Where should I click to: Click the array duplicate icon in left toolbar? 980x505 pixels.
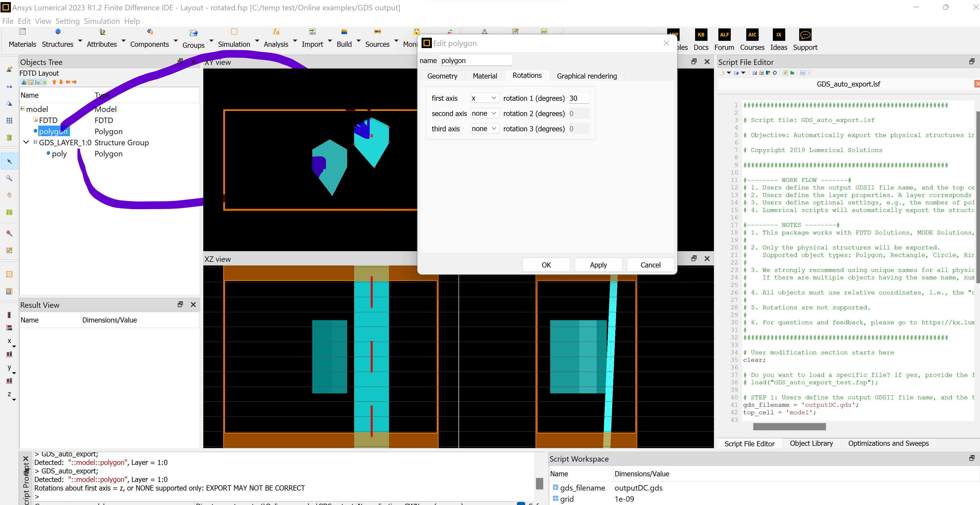coord(9,120)
